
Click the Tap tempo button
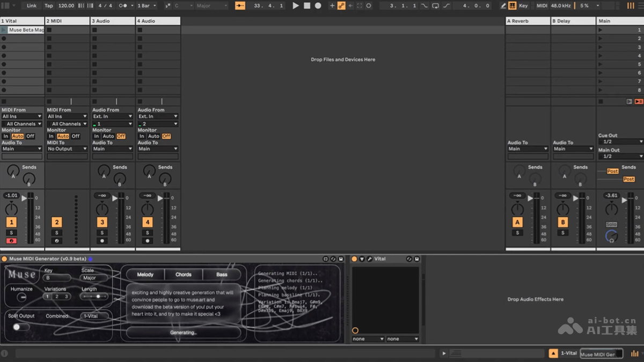click(49, 6)
